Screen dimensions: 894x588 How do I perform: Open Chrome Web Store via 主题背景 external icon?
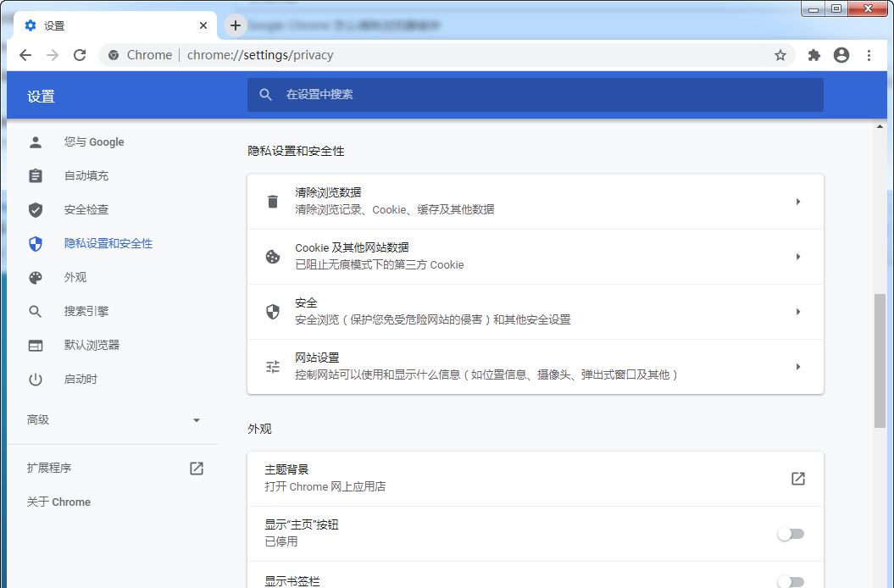coord(798,479)
